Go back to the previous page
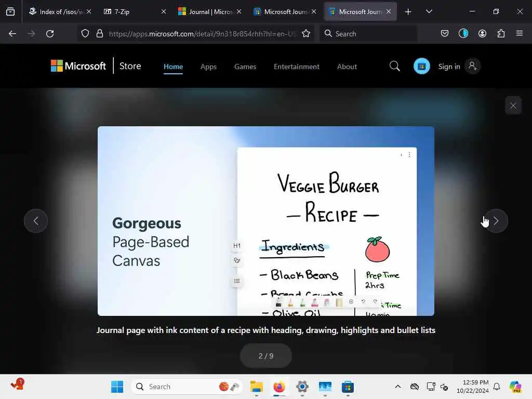 (12, 34)
